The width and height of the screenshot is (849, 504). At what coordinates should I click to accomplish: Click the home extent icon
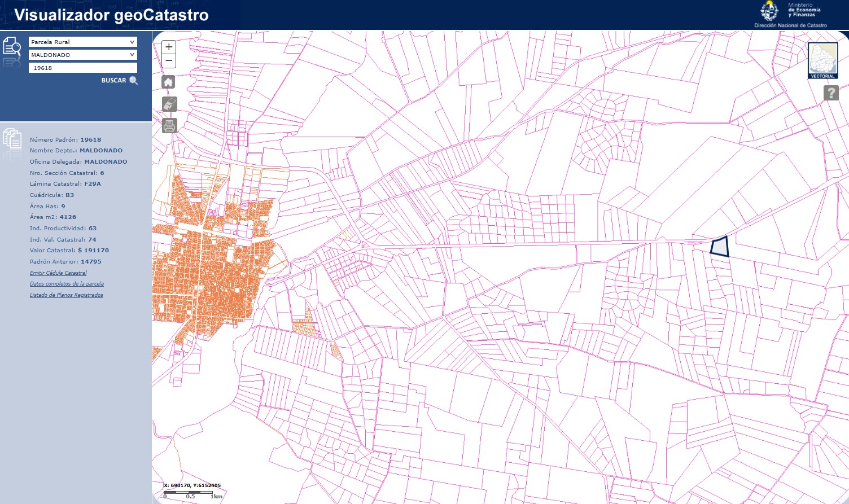(168, 82)
